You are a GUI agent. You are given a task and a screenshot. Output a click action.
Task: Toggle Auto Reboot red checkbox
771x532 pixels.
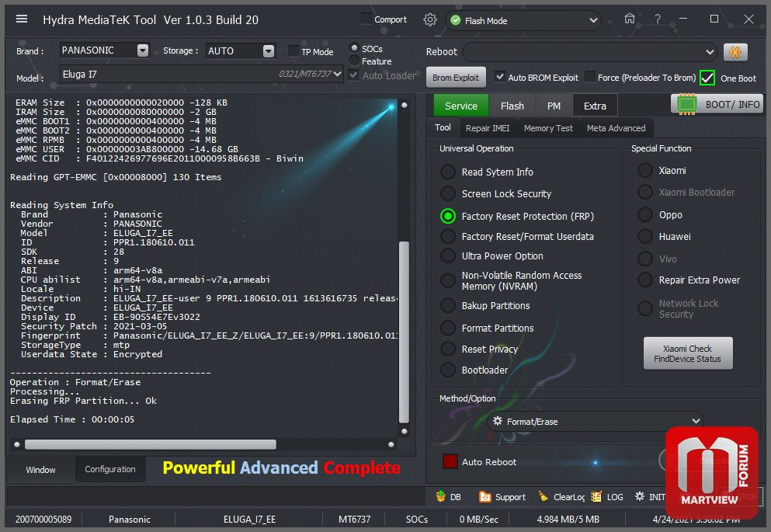(x=450, y=461)
